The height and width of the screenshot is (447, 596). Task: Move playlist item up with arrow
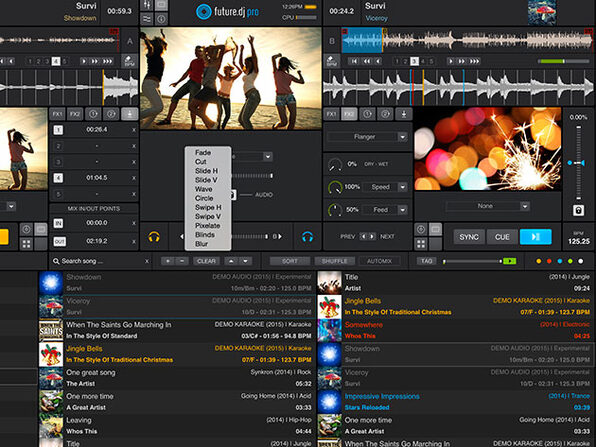pos(231,261)
